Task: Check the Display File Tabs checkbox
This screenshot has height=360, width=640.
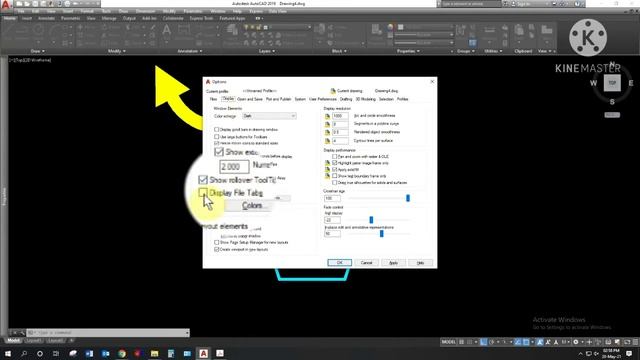Action: (x=203, y=193)
